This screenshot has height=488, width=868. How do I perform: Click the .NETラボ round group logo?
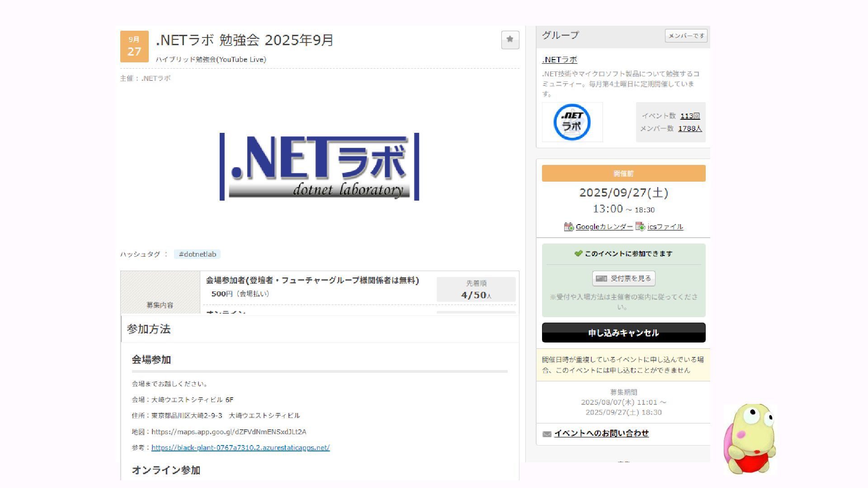[572, 122]
